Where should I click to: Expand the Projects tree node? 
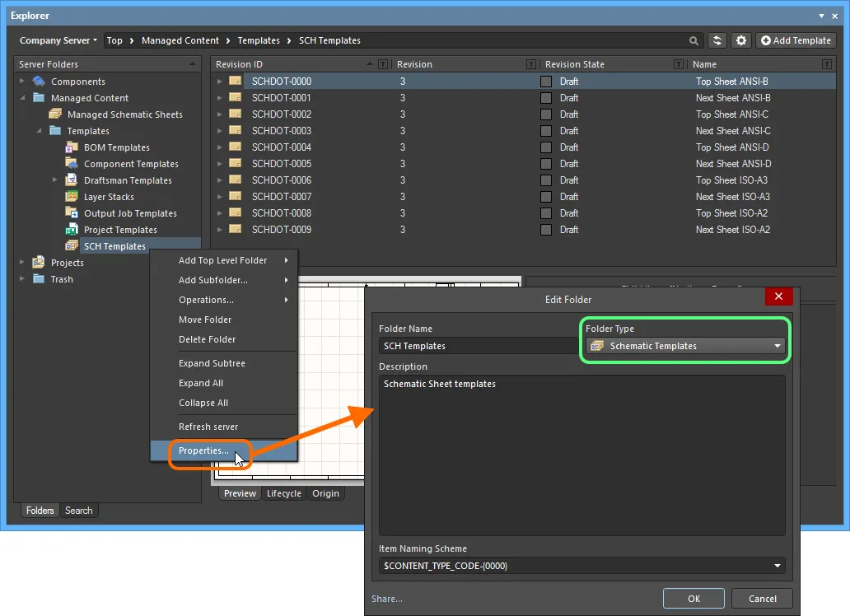(x=21, y=262)
